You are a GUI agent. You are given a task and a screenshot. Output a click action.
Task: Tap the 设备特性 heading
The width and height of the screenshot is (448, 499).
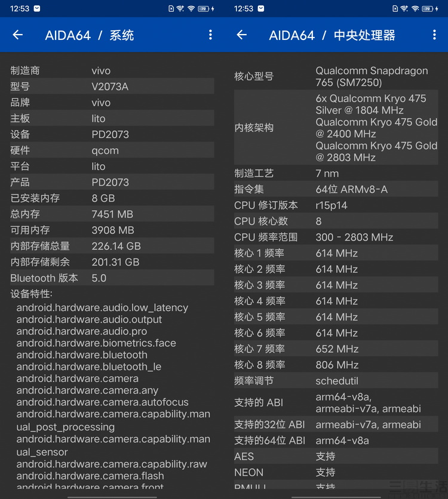click(31, 294)
